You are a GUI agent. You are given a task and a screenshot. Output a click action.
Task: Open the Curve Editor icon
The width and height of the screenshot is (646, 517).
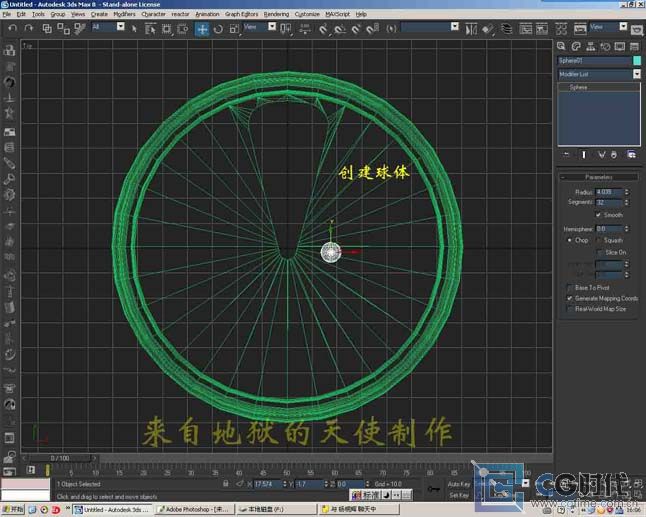[525, 29]
